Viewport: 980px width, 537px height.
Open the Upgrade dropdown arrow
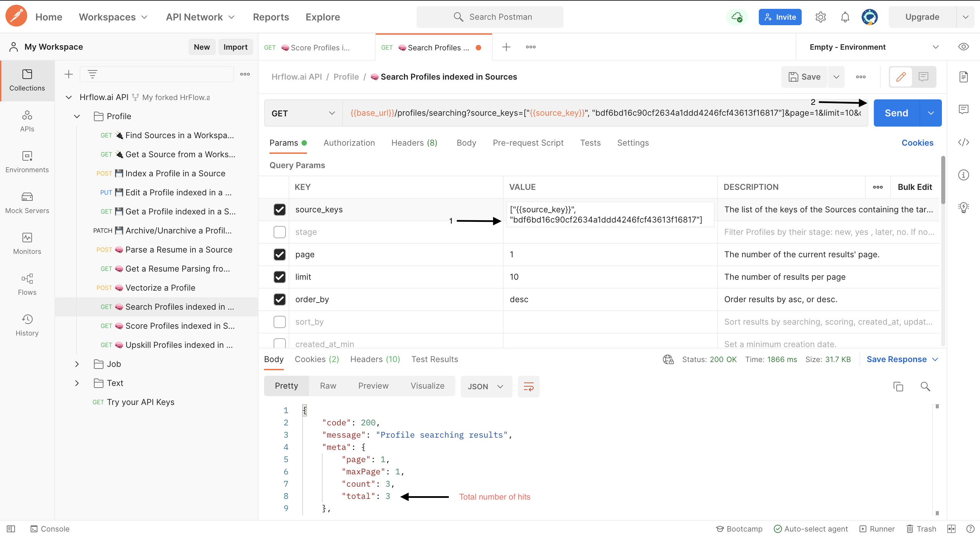[965, 17]
